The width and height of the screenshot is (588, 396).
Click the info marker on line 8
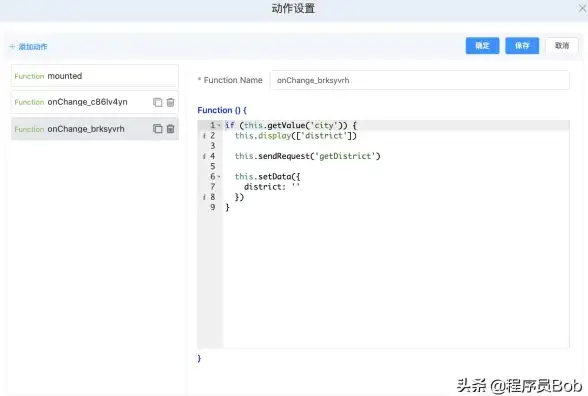(x=204, y=197)
